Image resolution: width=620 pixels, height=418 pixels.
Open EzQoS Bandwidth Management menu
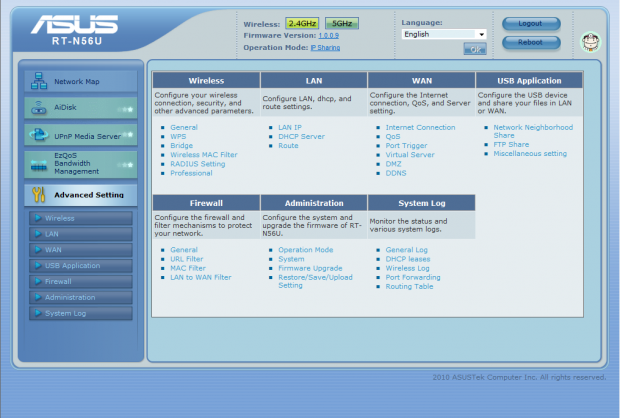[81, 164]
